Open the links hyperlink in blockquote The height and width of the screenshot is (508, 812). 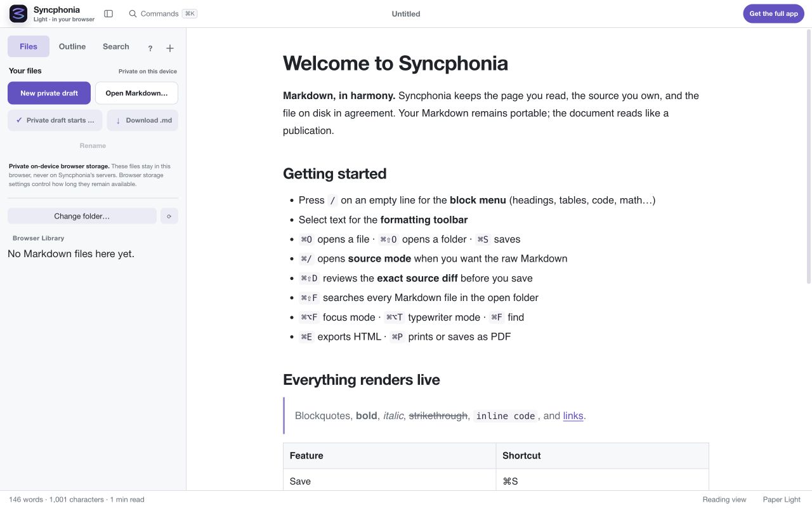573,416
